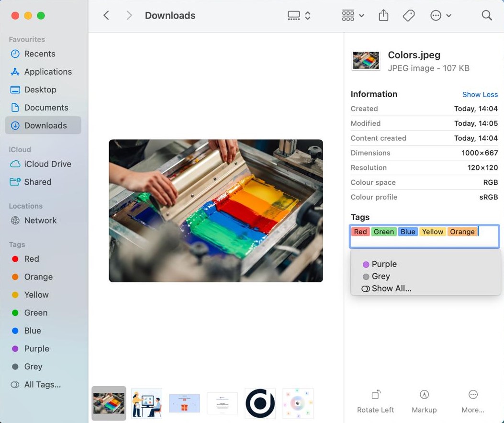This screenshot has width=504, height=423.
Task: Open the view mode switcher dropdown
Action: coord(299,16)
